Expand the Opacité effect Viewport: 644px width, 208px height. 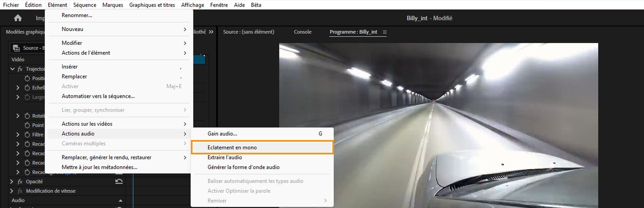tap(12, 182)
